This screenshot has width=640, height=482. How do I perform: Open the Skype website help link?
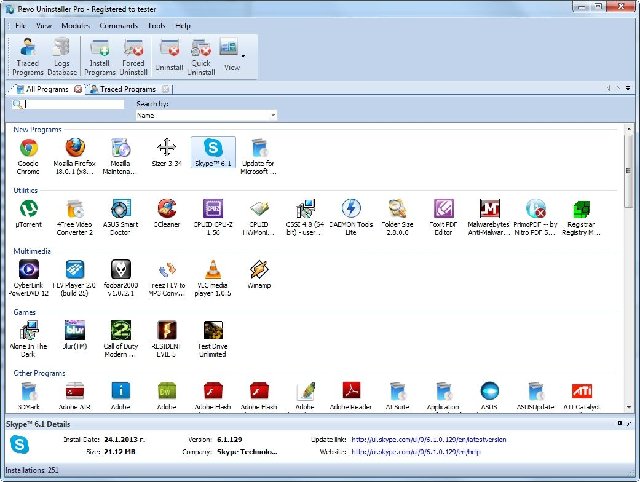click(x=416, y=452)
